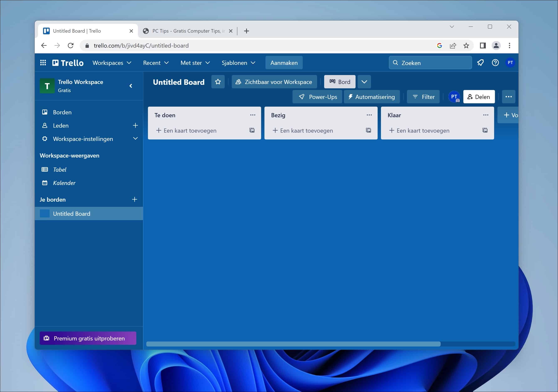
Task: Create card from template in the Klaar list
Action: tap(485, 130)
